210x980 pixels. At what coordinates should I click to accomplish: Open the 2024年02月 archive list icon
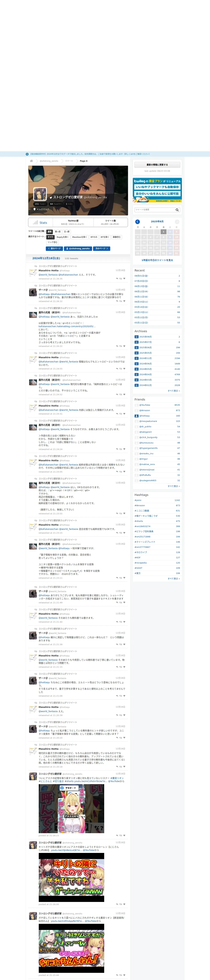pos(136,385)
